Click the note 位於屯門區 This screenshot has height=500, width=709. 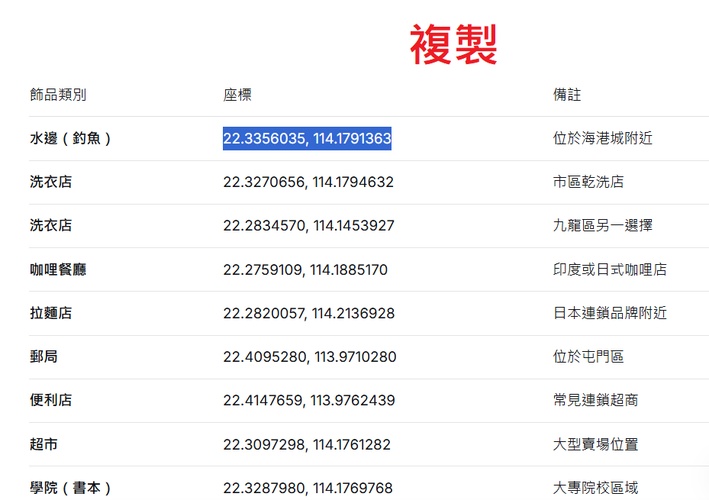(x=588, y=357)
